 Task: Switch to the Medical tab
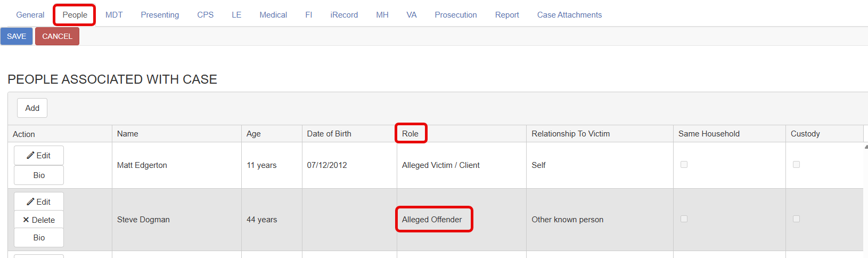(x=273, y=15)
